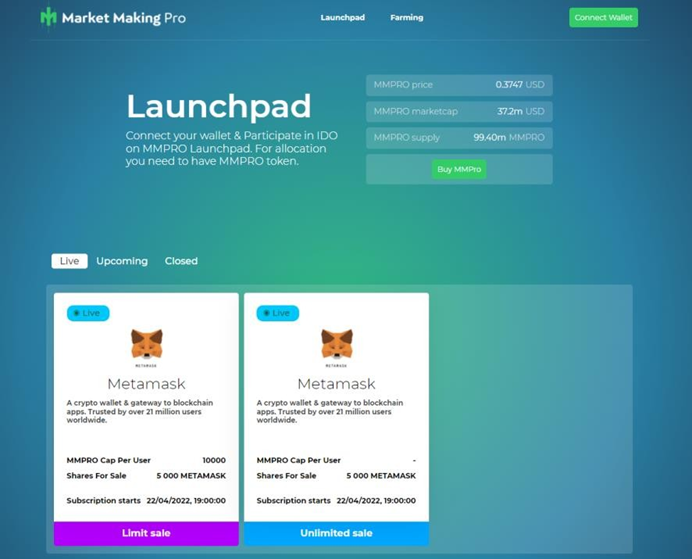Image resolution: width=692 pixels, height=559 pixels.
Task: Select the Live tab
Action: 69,261
